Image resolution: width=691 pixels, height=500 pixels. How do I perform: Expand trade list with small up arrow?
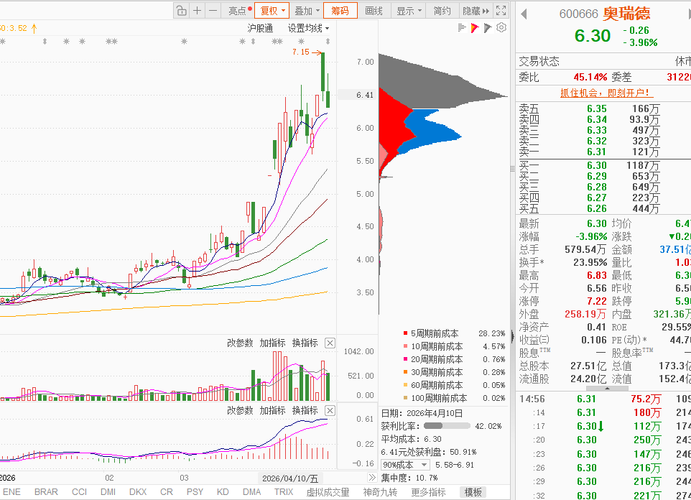coord(607,389)
